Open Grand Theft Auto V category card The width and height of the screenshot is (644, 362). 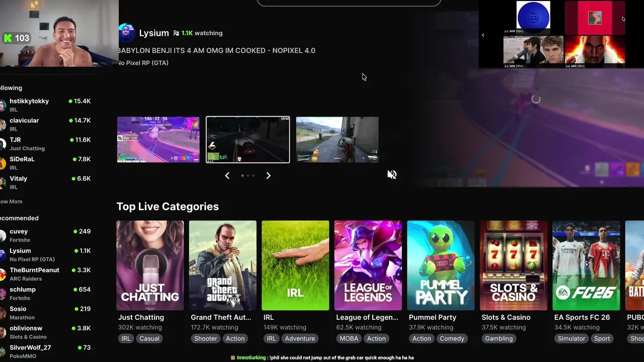[x=222, y=265]
